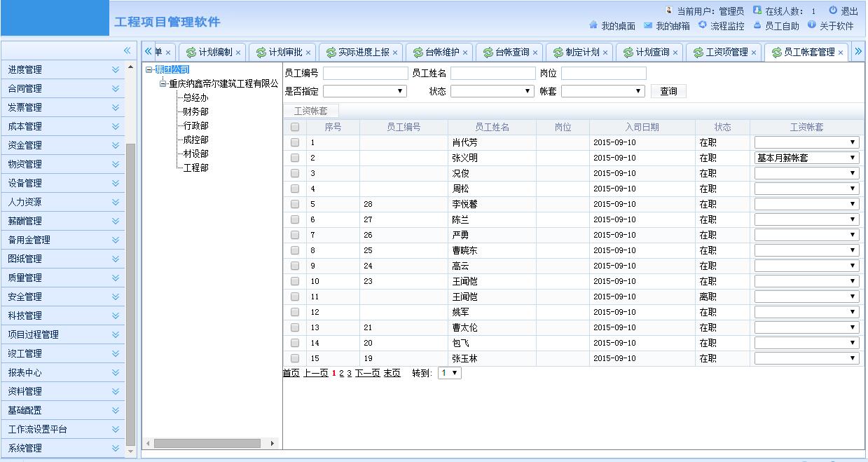Click the 员工姓名 input field

coord(492,73)
